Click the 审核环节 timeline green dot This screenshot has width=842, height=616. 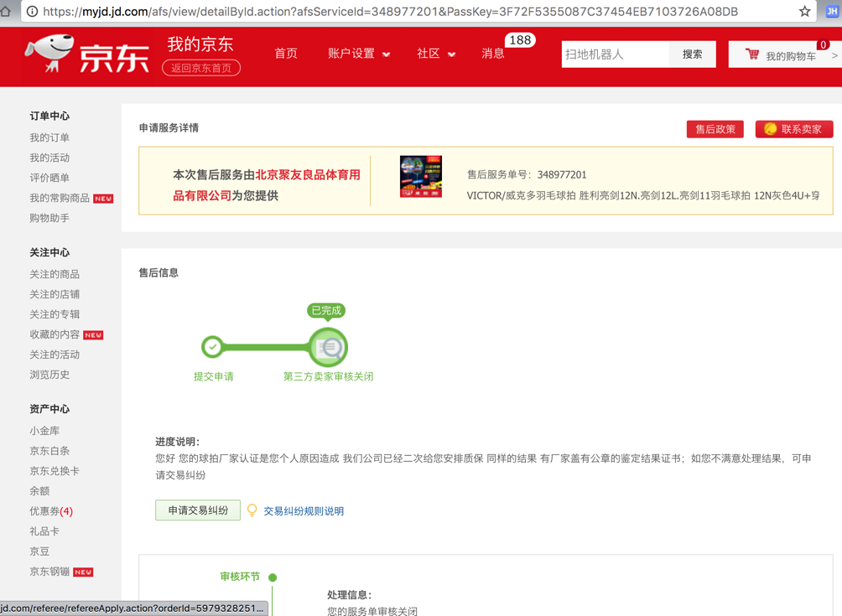273,577
